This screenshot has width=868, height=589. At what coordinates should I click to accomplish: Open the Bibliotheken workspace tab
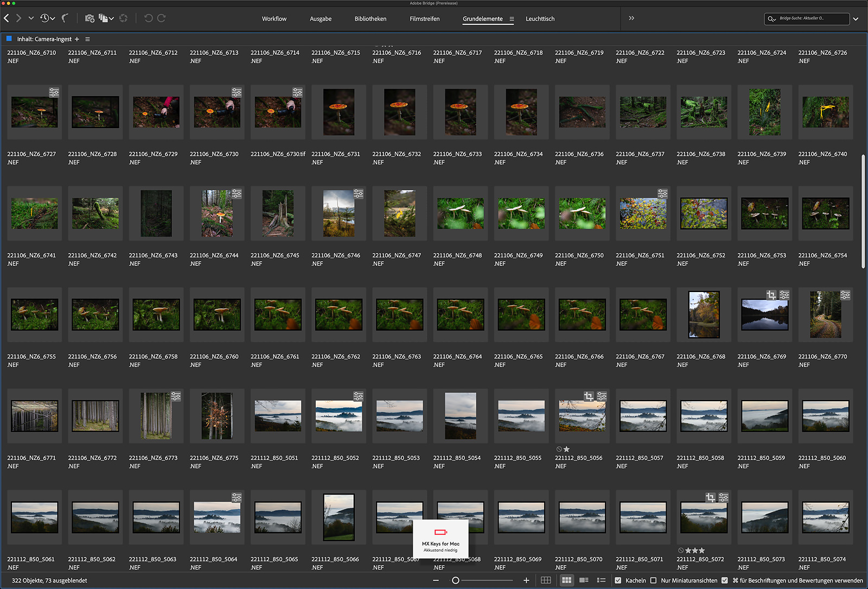[371, 19]
